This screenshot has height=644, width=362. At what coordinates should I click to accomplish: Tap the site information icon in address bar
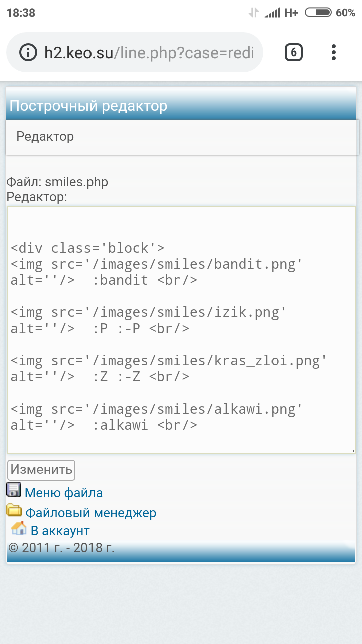click(28, 52)
